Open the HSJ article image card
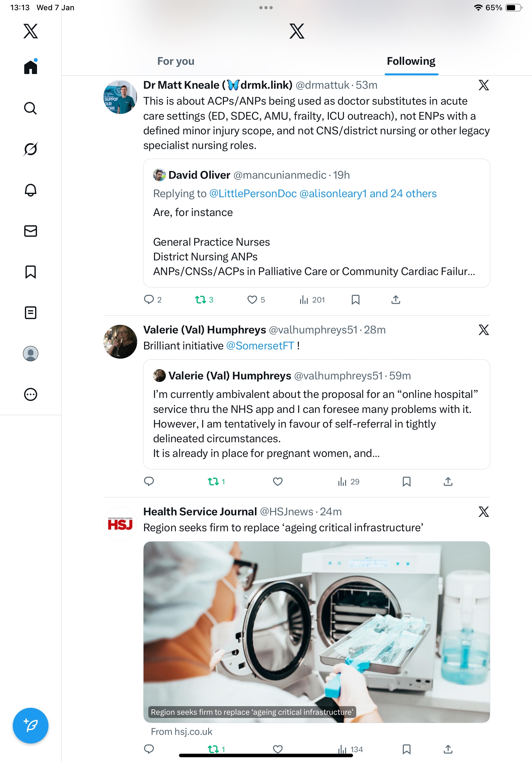This screenshot has width=532, height=762. point(316,631)
